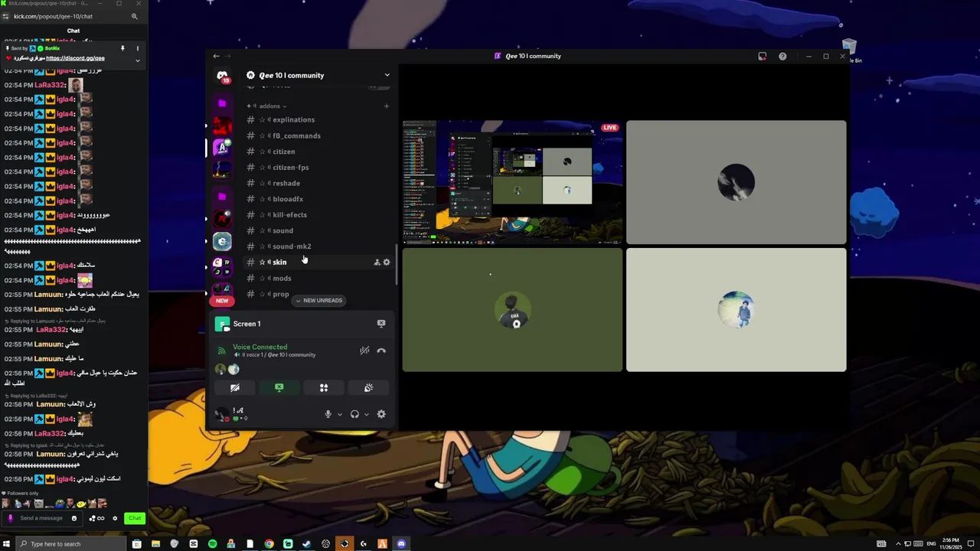Toggle noise suppression icon beside Voice Connected
This screenshot has height=551, width=980.
[364, 350]
